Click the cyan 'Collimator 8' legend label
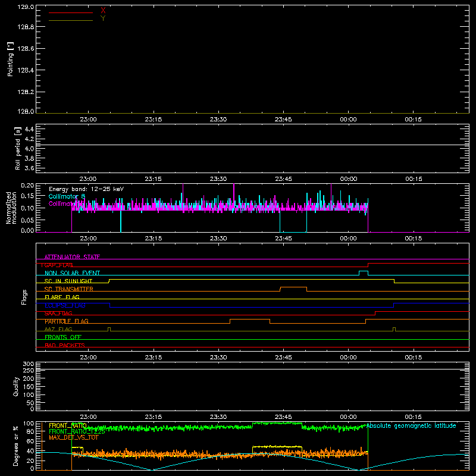The height and width of the screenshot is (476, 476). (x=67, y=196)
